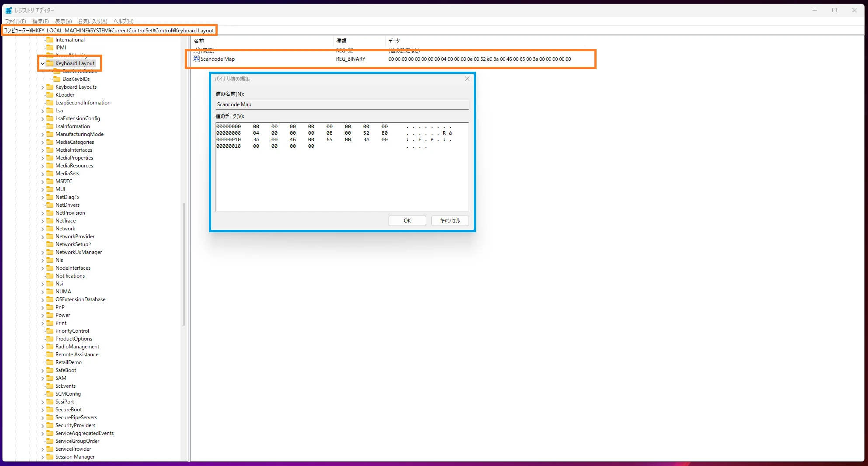Select the Remote Assistance tree key
Image resolution: width=868 pixels, height=466 pixels.
click(x=77, y=355)
